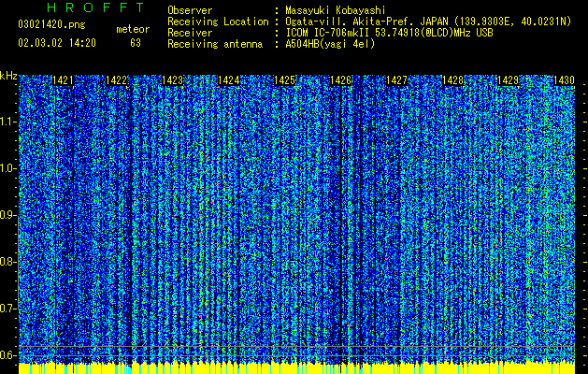The width and height of the screenshot is (588, 374).
Task: Click the 1428 time marker
Action: tap(452, 80)
